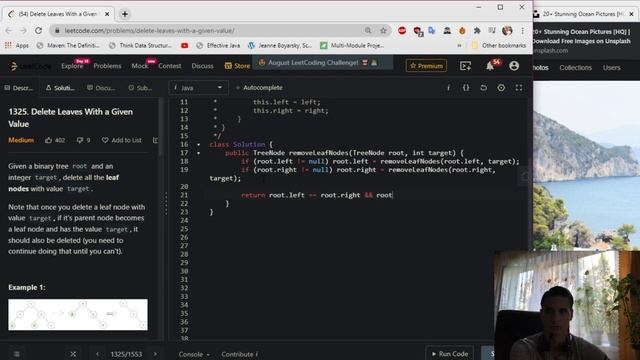
Task: Click the Users tab in the Unsplash window
Action: click(611, 68)
